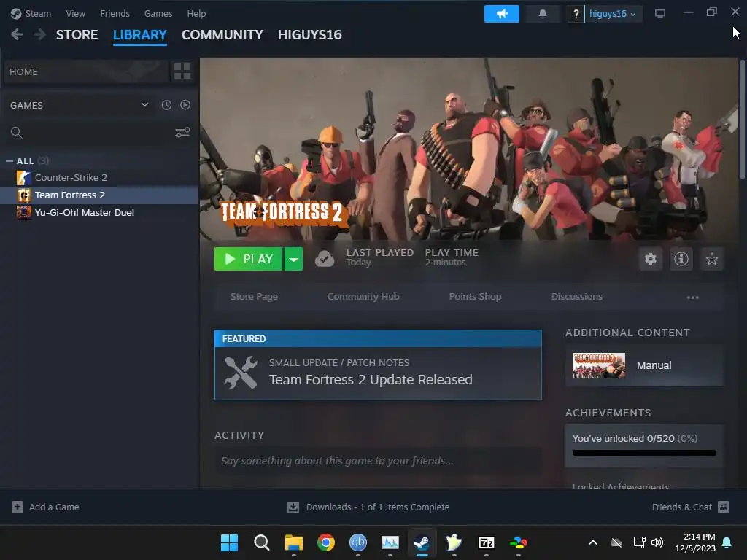Open the Discussions link
Image resolution: width=747 pixels, height=560 pixels.
(x=576, y=296)
